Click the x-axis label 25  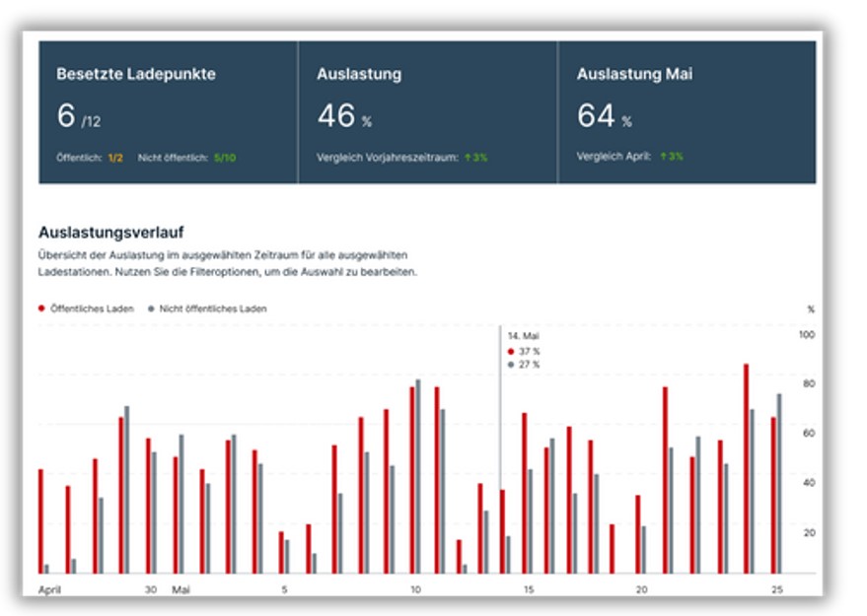click(x=777, y=589)
